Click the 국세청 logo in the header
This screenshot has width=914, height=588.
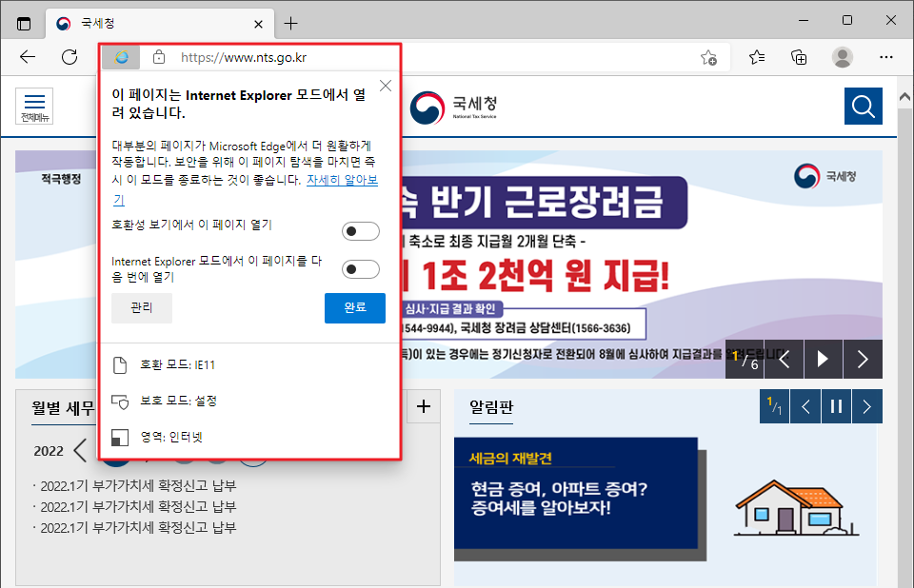pyautogui.click(x=453, y=108)
